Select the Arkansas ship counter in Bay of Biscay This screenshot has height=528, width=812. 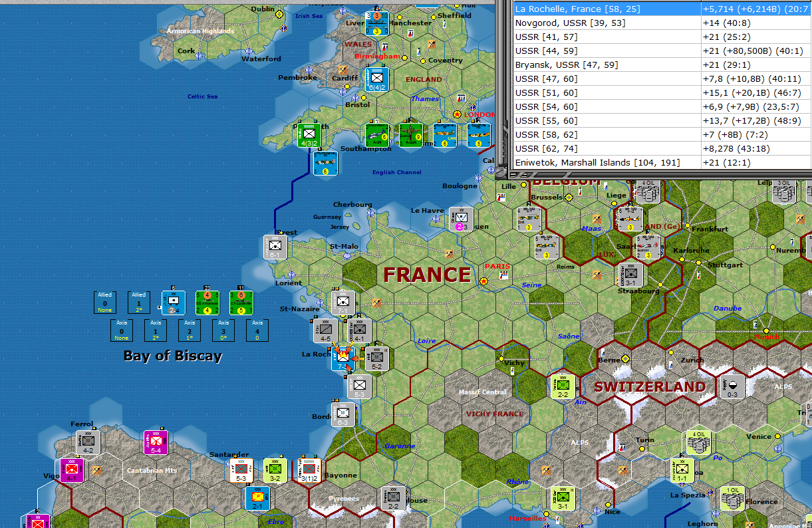207,303
